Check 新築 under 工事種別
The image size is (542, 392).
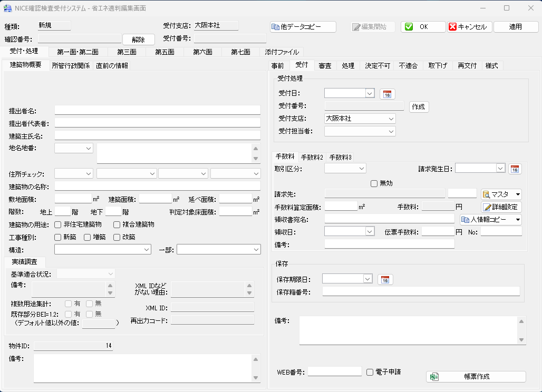click(57, 237)
